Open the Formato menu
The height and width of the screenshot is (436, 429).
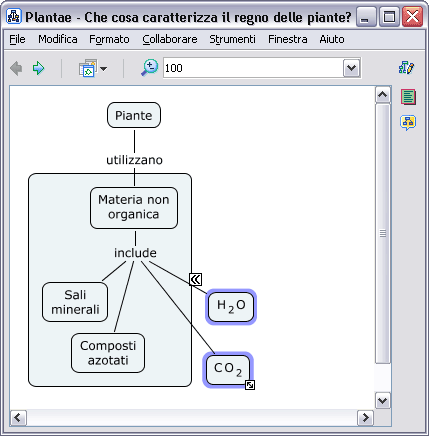tap(109, 39)
